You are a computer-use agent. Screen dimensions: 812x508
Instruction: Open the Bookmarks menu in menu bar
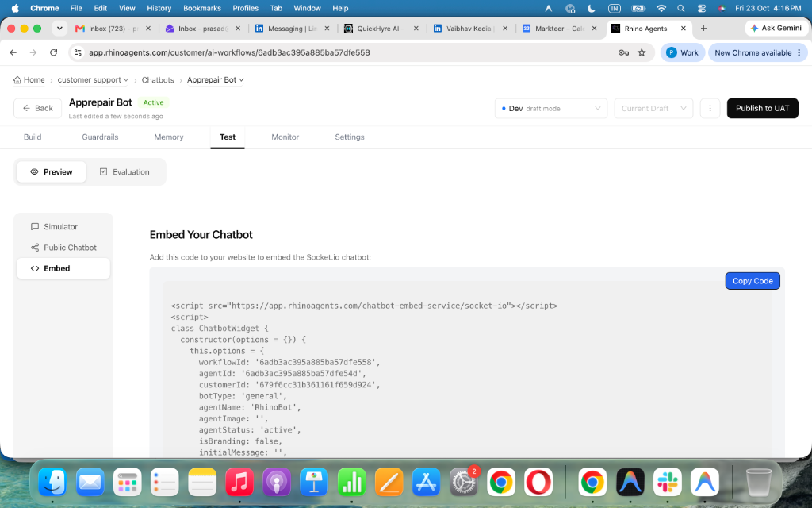coord(202,8)
